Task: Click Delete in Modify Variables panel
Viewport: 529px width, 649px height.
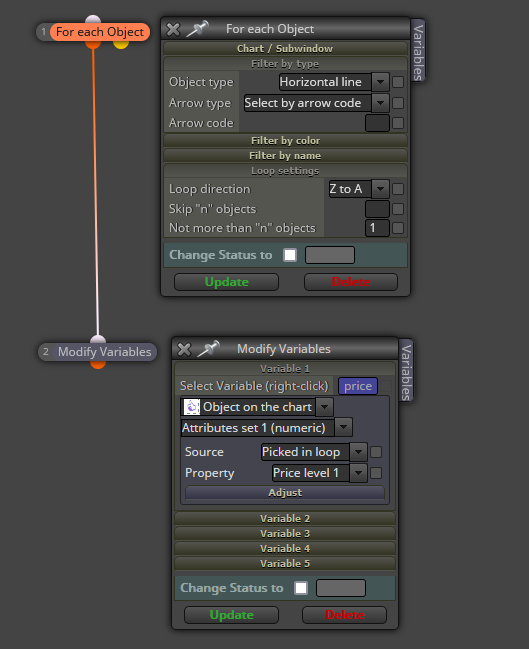Action: point(344,615)
